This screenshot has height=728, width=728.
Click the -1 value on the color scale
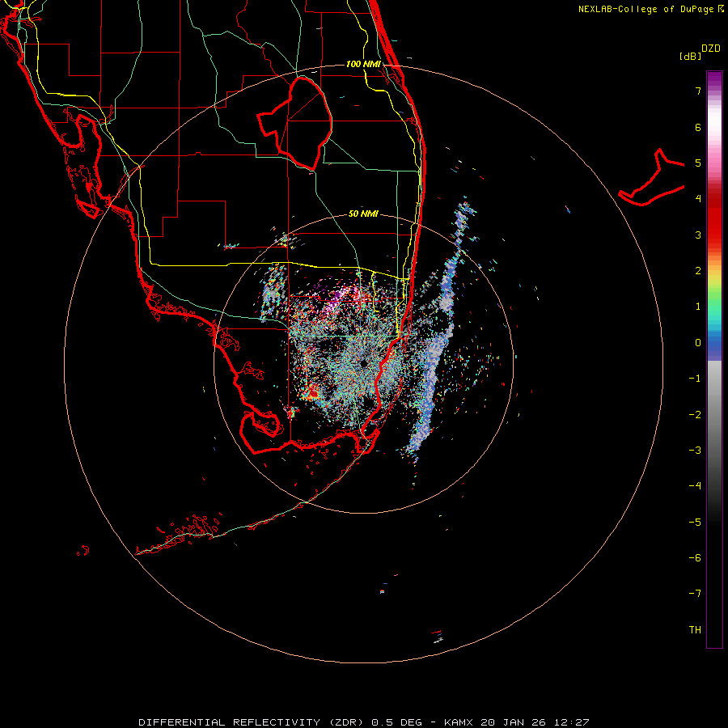pos(695,379)
